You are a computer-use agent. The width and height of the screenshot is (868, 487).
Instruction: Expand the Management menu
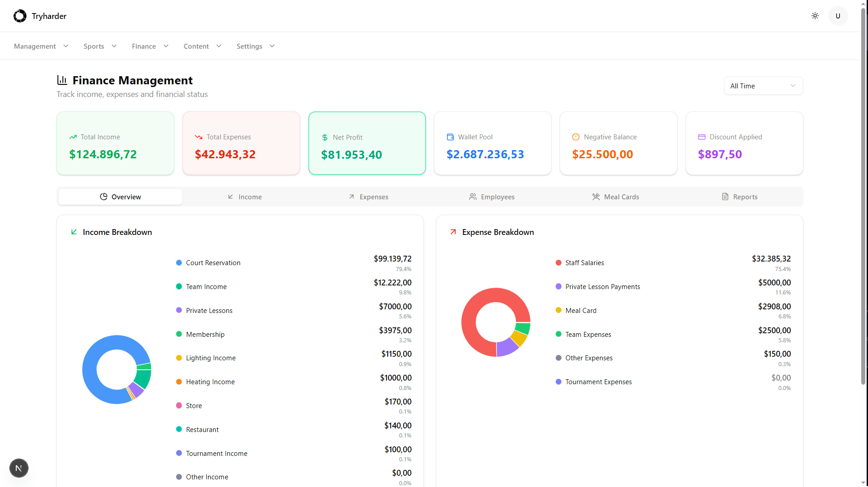41,46
